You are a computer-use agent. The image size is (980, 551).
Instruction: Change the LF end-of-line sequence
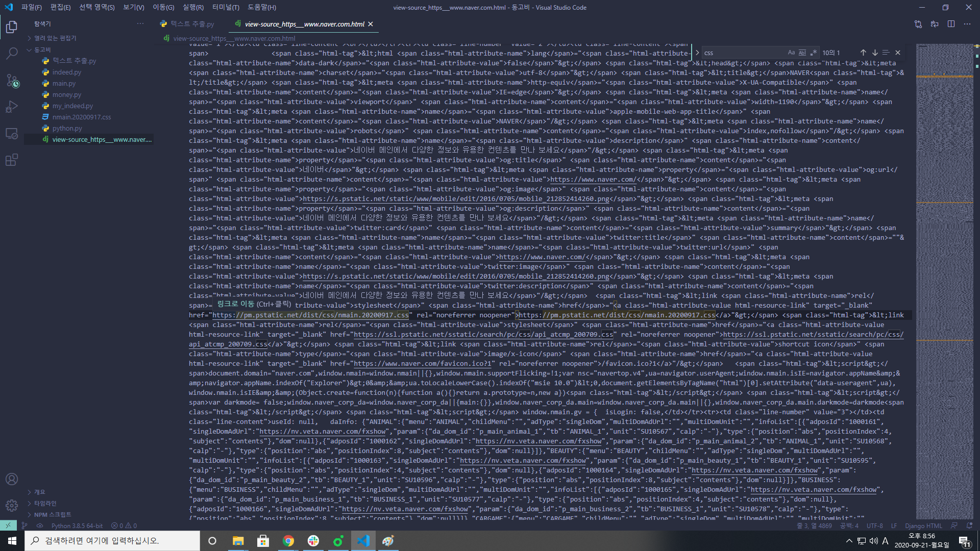894,525
